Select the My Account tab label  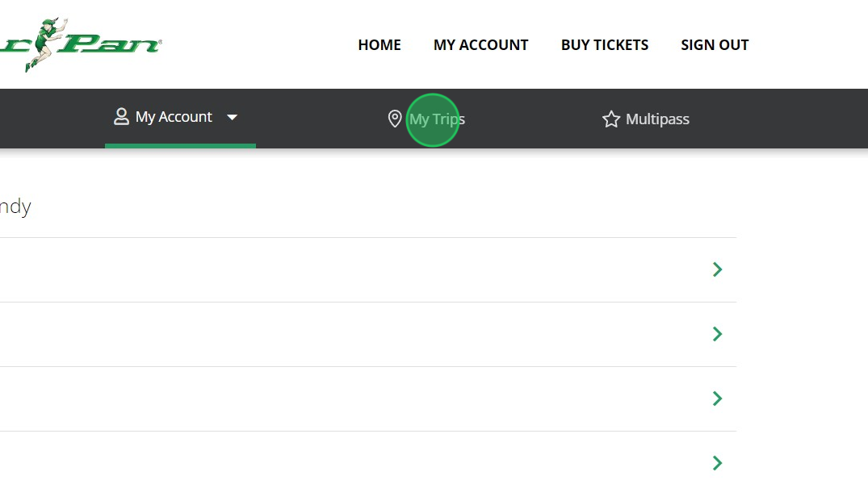pos(174,117)
